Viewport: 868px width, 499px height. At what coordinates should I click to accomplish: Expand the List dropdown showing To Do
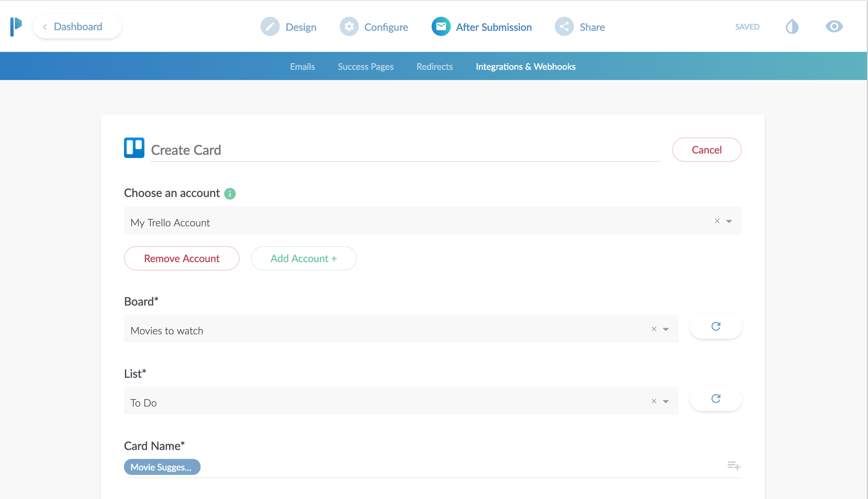click(666, 401)
